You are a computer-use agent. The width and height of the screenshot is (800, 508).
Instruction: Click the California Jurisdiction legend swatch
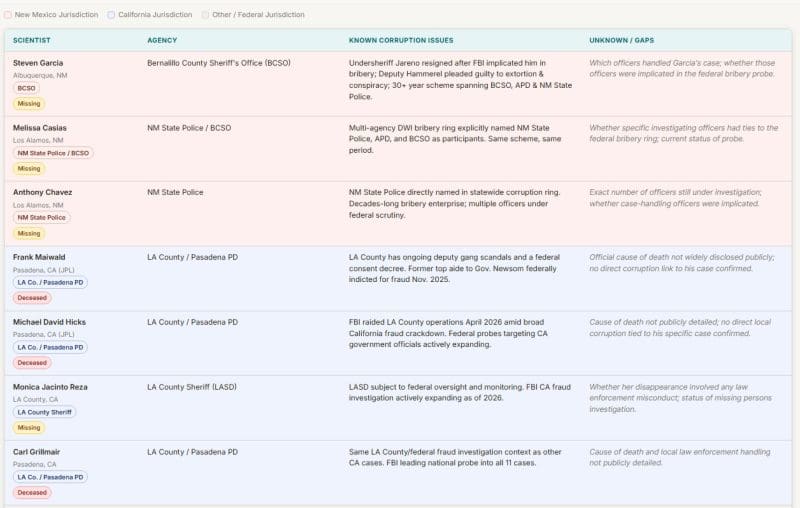111,15
